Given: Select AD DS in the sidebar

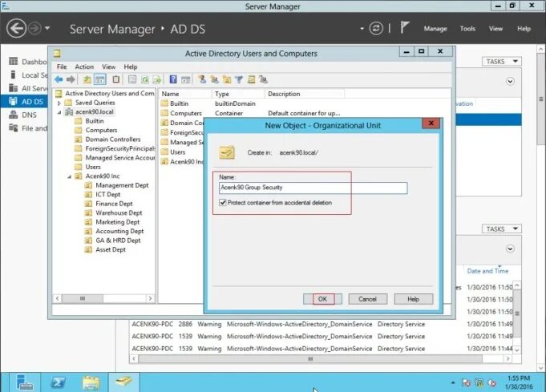Looking at the screenshot, I should click(24, 102).
